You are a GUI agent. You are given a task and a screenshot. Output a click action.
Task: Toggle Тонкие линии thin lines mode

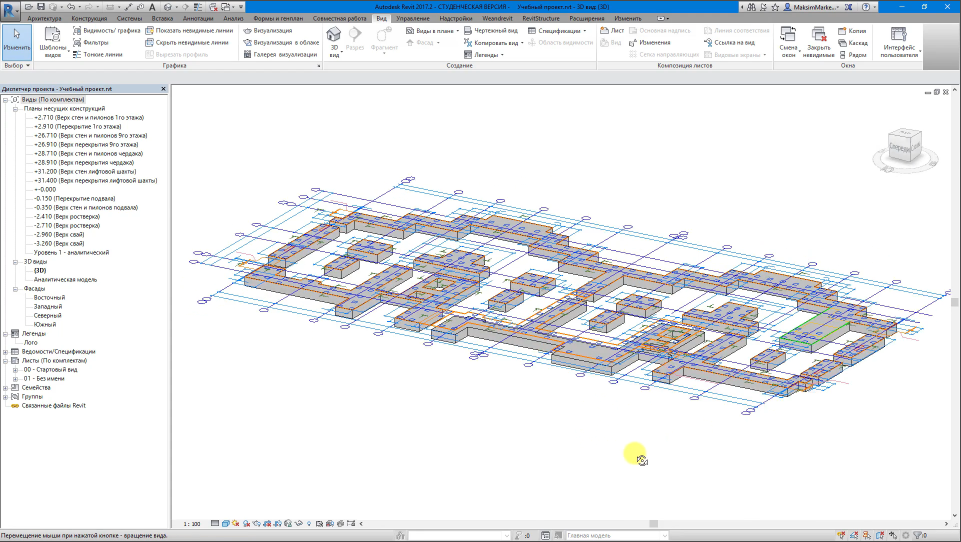[100, 55]
